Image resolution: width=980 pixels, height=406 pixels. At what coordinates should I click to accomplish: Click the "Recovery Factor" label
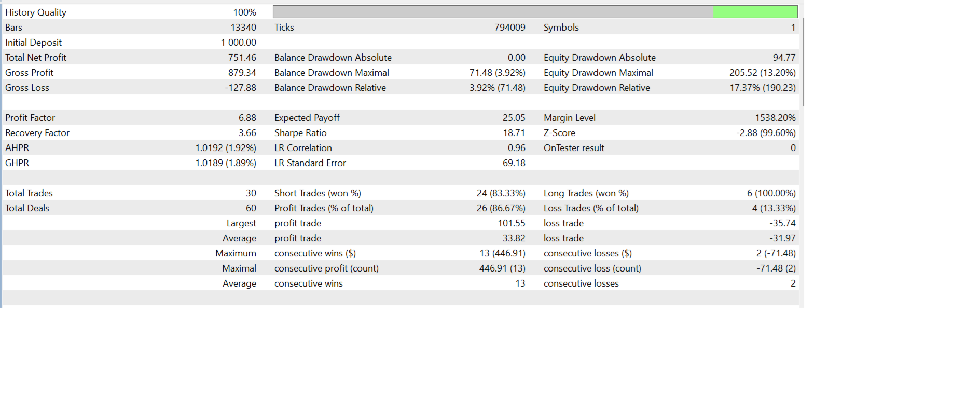pyautogui.click(x=37, y=133)
